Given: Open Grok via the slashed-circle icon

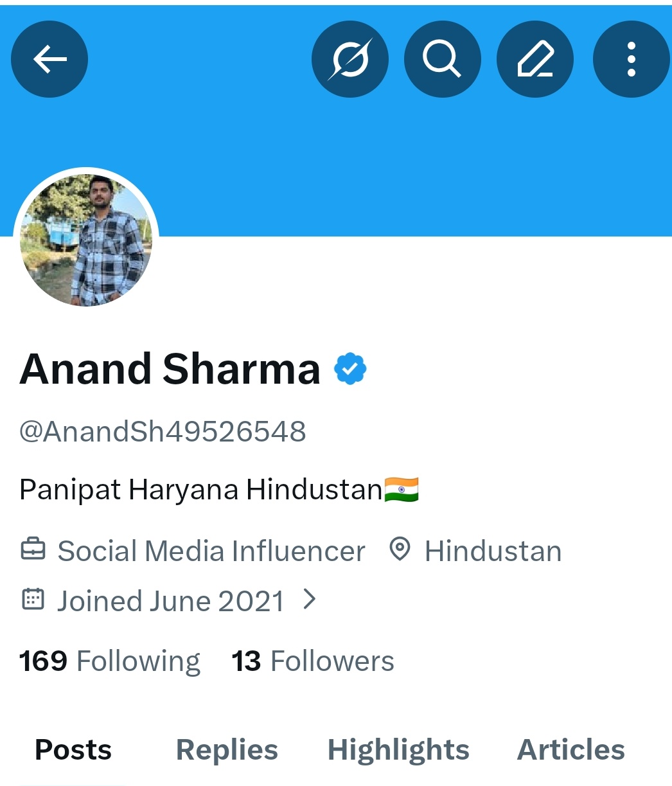Looking at the screenshot, I should (x=350, y=60).
